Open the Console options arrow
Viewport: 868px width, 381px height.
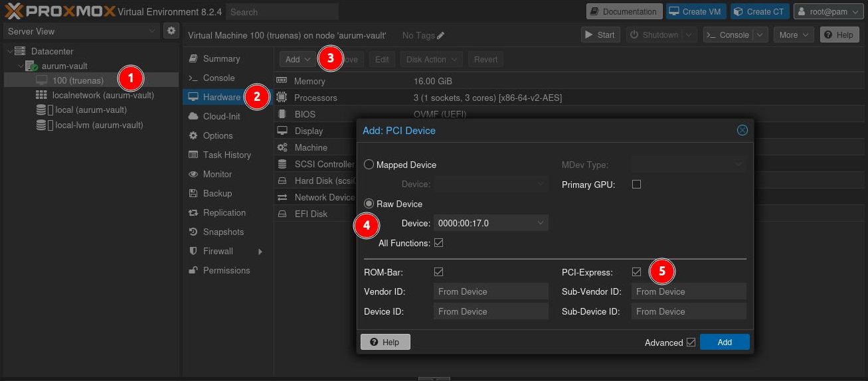(760, 35)
